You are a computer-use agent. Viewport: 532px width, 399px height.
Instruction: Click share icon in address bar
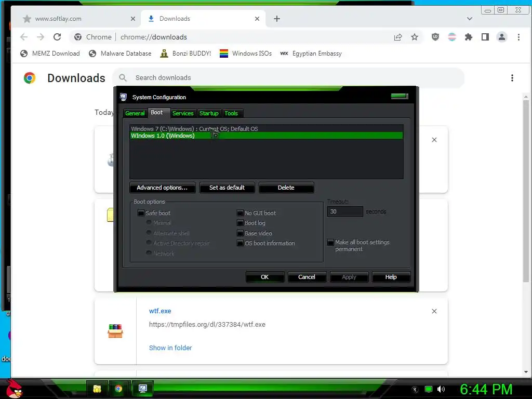tap(397, 37)
